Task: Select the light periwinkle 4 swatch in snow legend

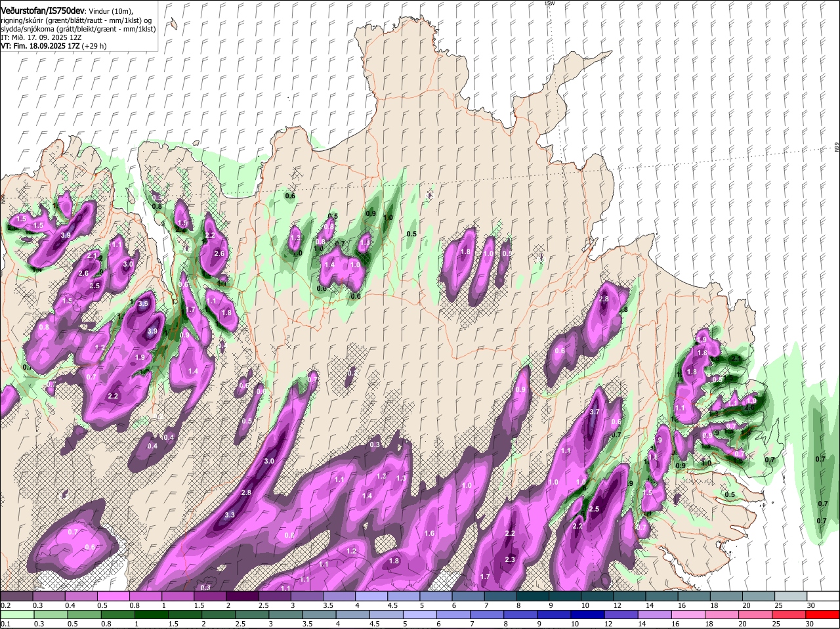Action: [370, 596]
